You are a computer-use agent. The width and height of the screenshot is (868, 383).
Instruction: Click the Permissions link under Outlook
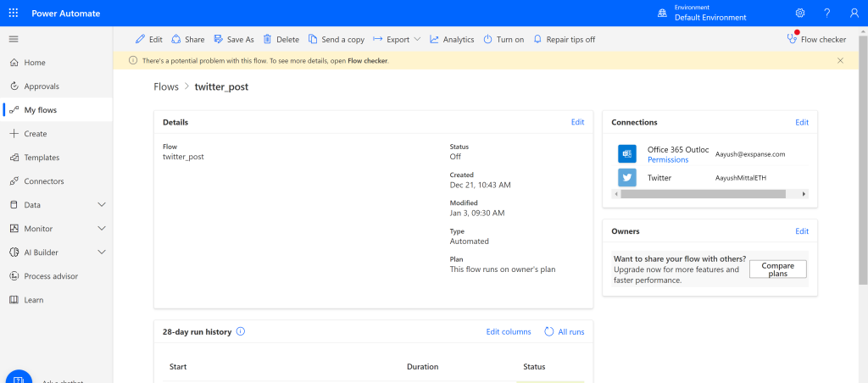pos(668,160)
